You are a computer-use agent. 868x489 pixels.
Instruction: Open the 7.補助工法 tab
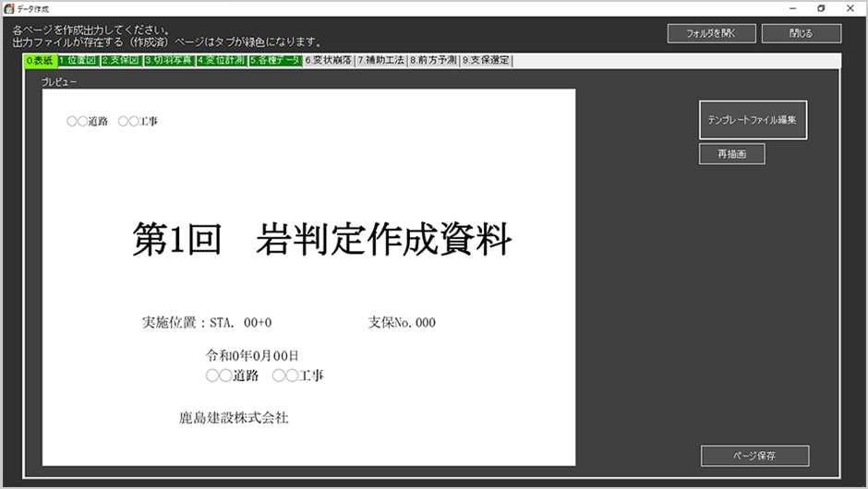coord(380,61)
